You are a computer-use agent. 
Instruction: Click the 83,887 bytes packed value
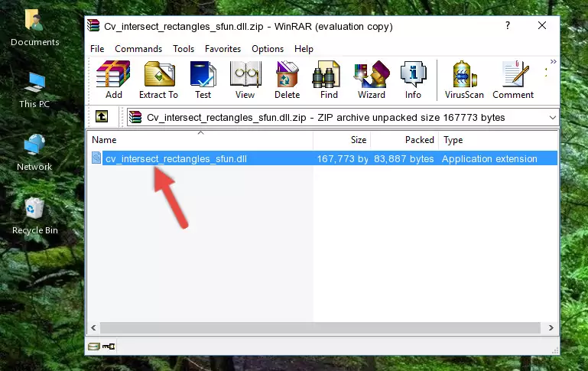pyautogui.click(x=404, y=158)
